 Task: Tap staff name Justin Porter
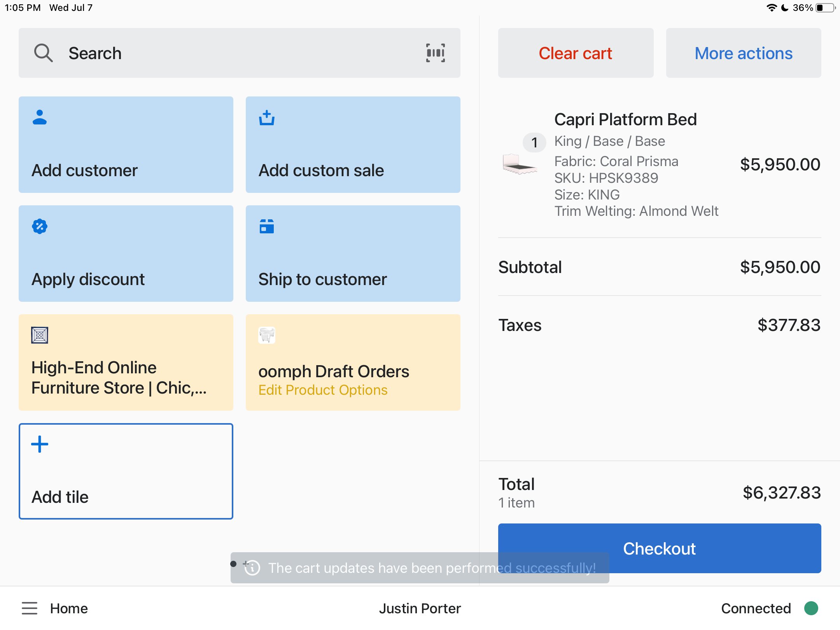tap(420, 608)
